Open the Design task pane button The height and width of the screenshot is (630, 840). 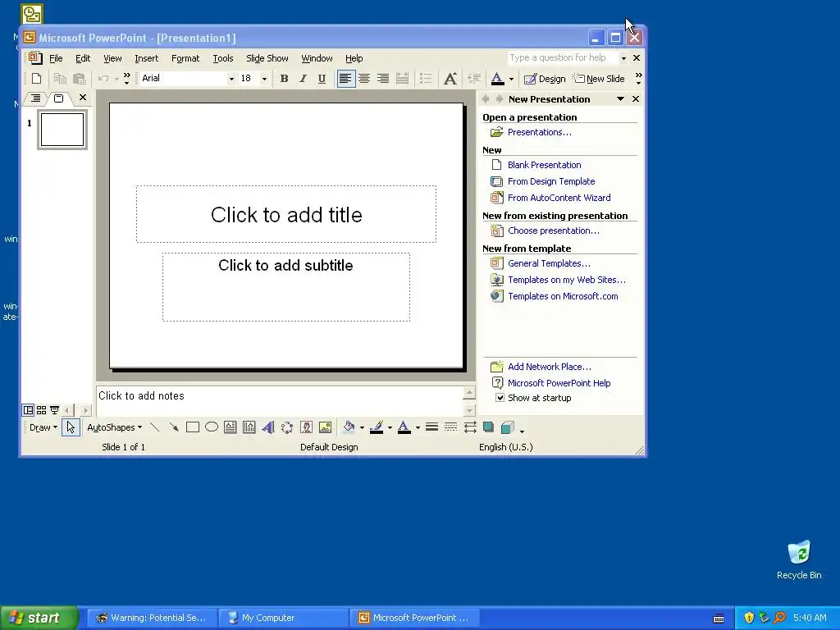545,79
